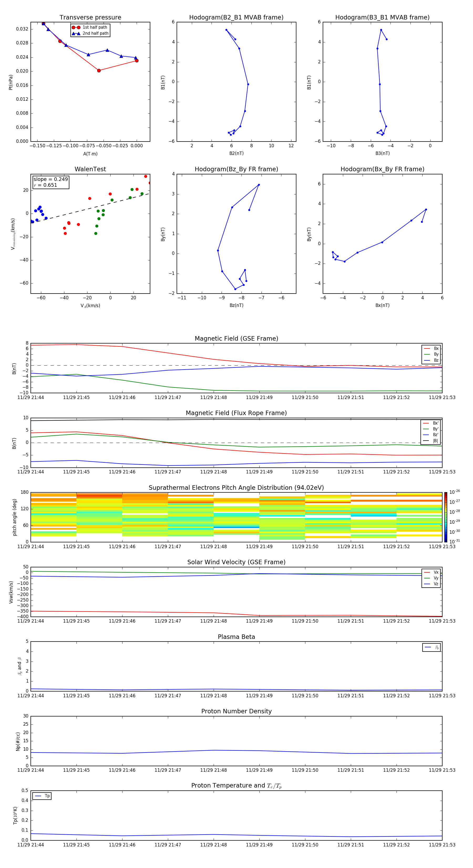
Task: Click the pitch angle color scale bar
Action: coord(445,517)
